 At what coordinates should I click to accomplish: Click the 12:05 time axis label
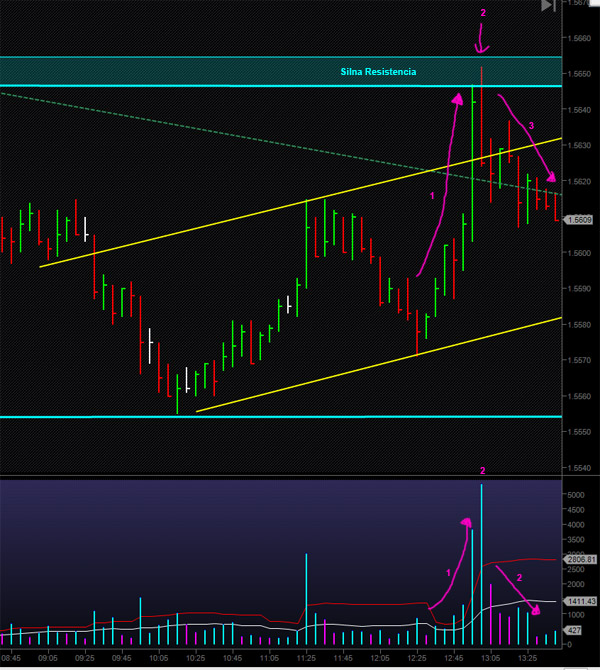380,658
